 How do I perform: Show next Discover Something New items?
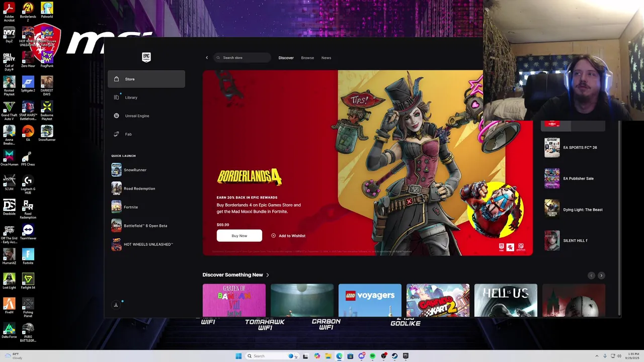pyautogui.click(x=601, y=276)
